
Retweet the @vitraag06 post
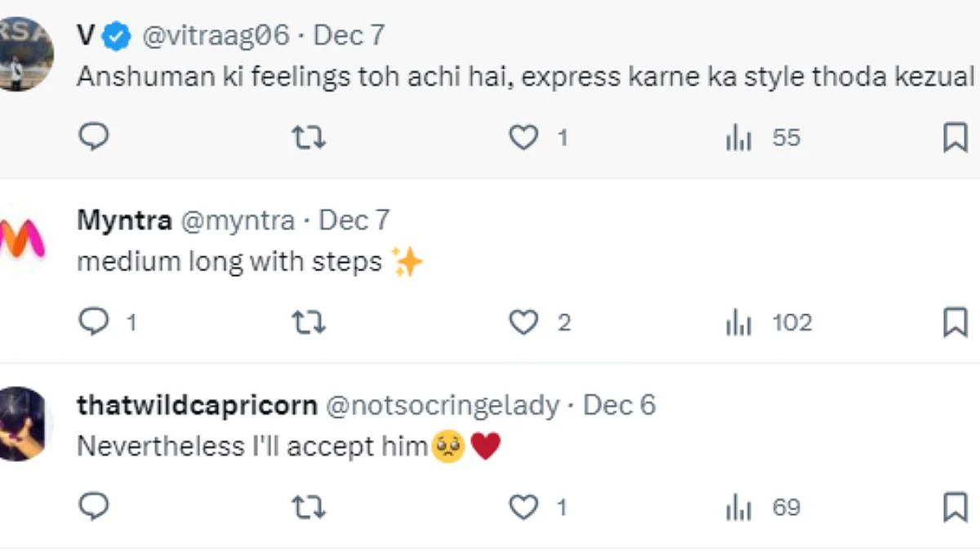(309, 138)
